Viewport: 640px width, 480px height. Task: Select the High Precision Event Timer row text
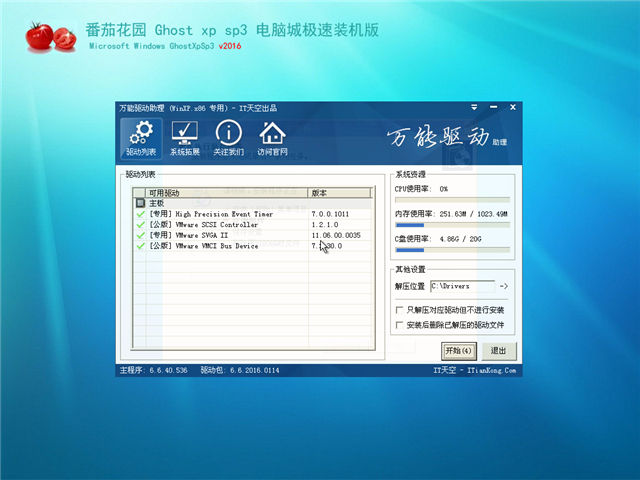coord(211,214)
